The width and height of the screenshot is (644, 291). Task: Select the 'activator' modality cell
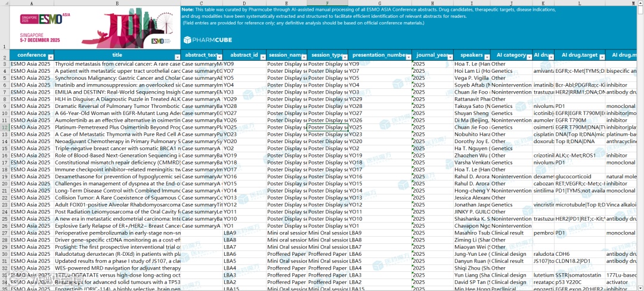pos(621,282)
